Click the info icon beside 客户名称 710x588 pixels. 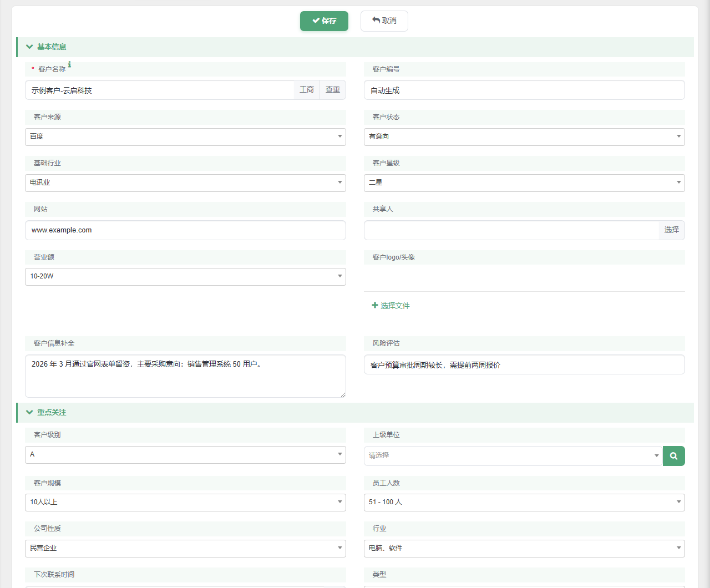69,65
